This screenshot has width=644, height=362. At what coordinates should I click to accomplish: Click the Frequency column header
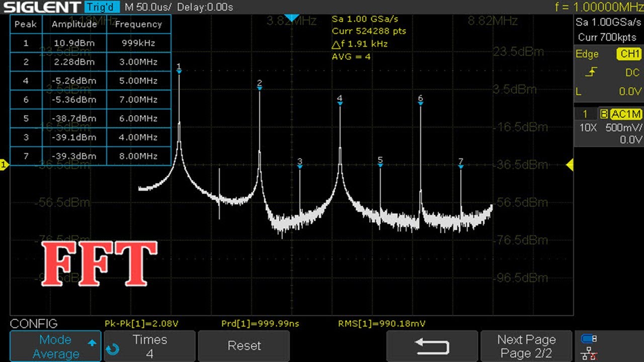click(x=139, y=24)
